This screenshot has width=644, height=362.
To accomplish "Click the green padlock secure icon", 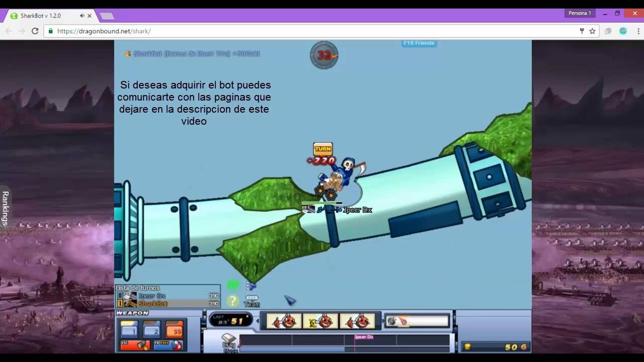I will (x=51, y=31).
